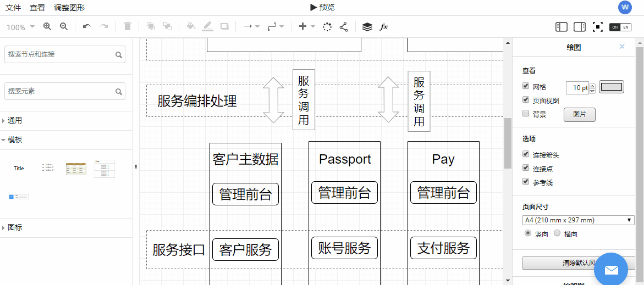The image size is (644, 285).
Task: Open the 文件 menu
Action: [x=13, y=8]
